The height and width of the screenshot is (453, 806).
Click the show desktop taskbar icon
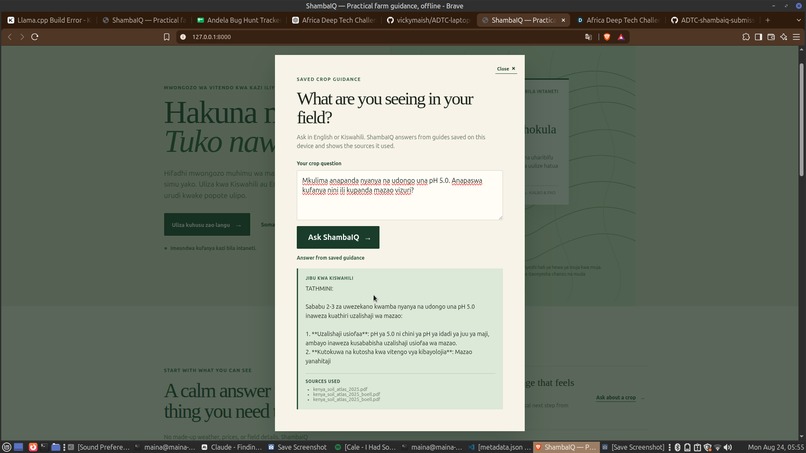[19, 447]
